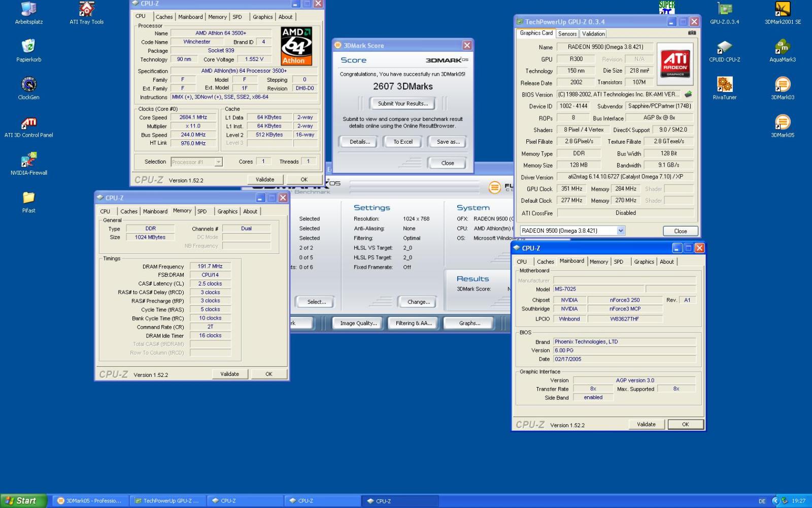The width and height of the screenshot is (812, 508).
Task: Click Image Quality button in 3DMark05
Action: [358, 323]
